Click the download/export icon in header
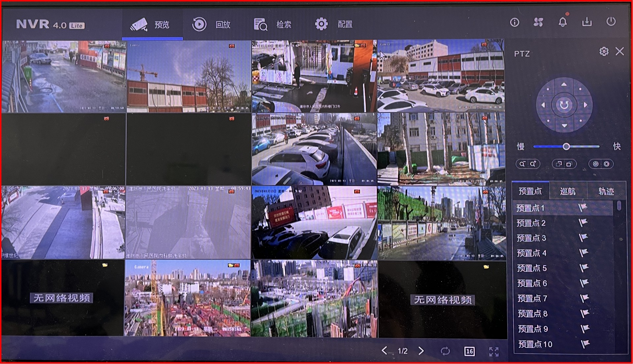 coord(586,22)
